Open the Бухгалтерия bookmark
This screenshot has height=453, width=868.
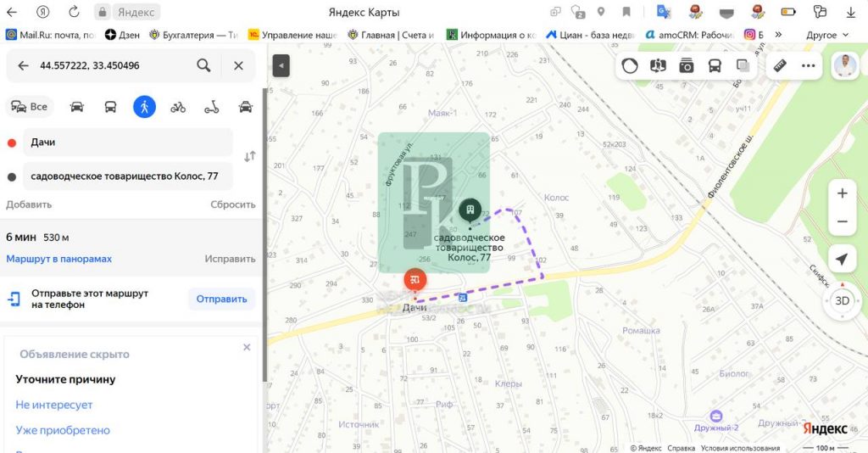pyautogui.click(x=193, y=35)
